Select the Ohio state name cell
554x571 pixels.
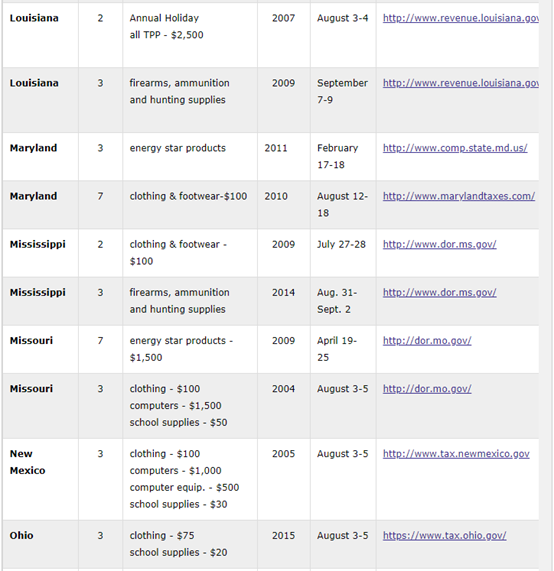40,545
